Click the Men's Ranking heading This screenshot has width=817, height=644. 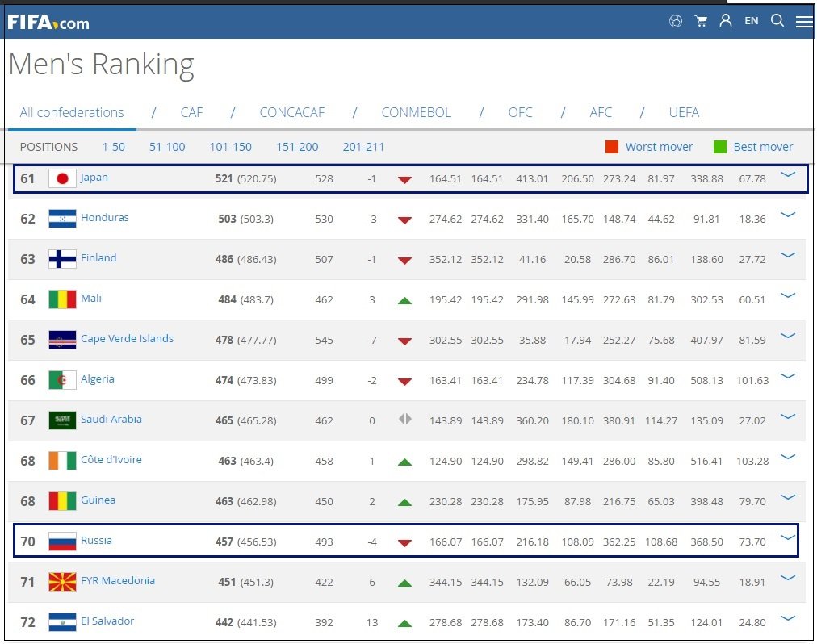coord(102,65)
